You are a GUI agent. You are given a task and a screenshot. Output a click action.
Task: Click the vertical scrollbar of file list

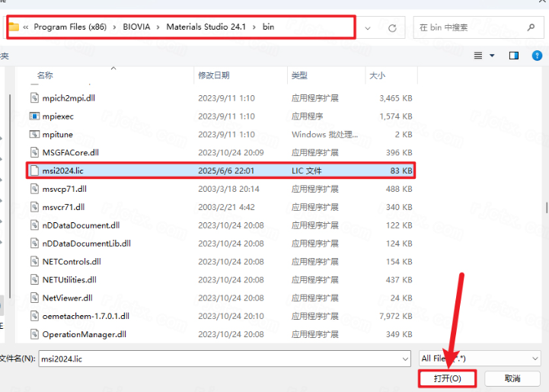pos(545,206)
